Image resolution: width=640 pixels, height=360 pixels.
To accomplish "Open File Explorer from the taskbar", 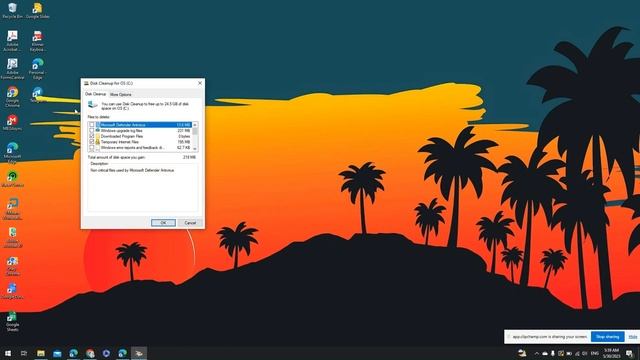I will [41, 353].
